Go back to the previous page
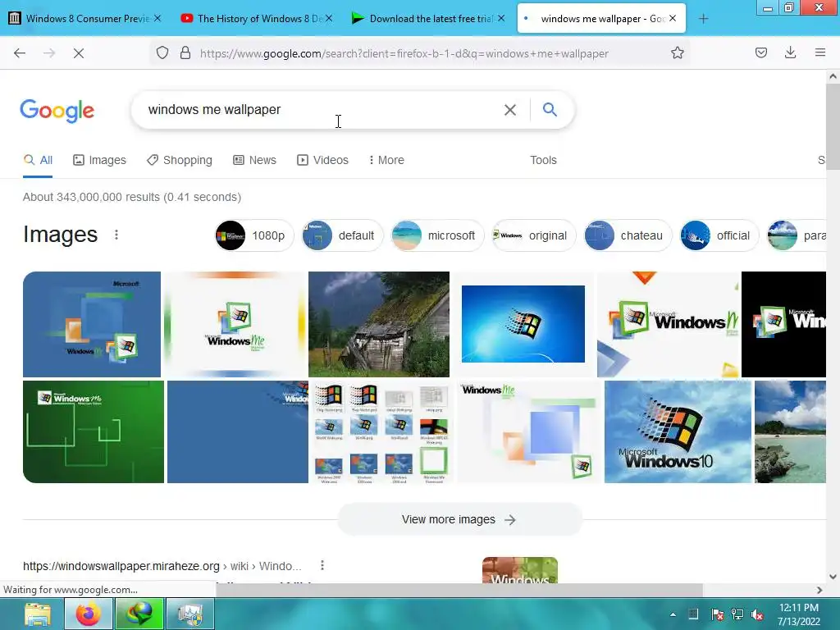840x630 pixels. click(20, 53)
